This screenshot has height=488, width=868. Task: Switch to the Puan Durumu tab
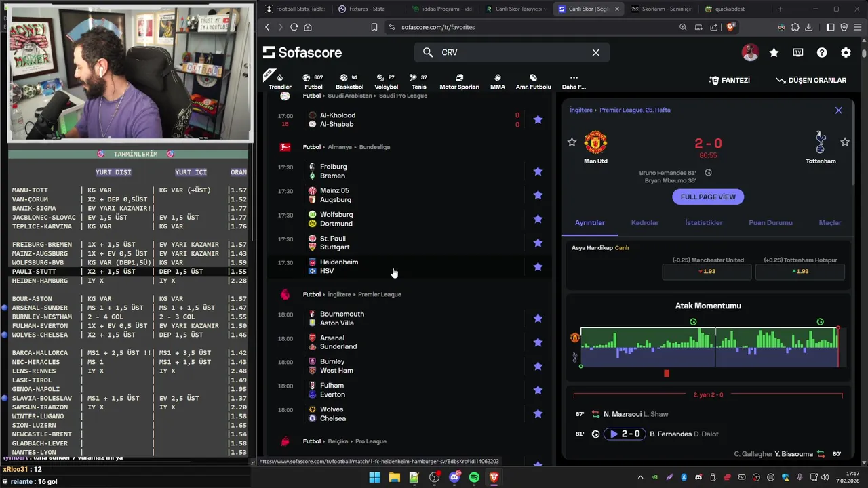click(770, 222)
